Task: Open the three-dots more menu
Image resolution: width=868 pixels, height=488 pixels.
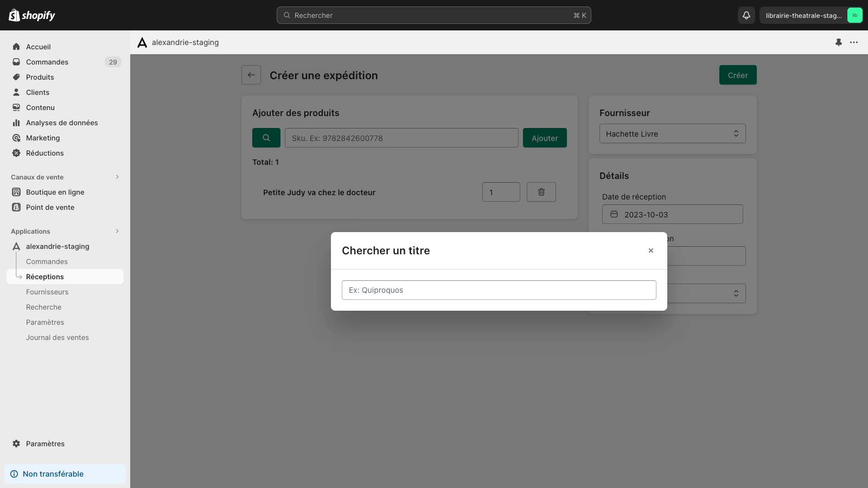Action: point(854,42)
